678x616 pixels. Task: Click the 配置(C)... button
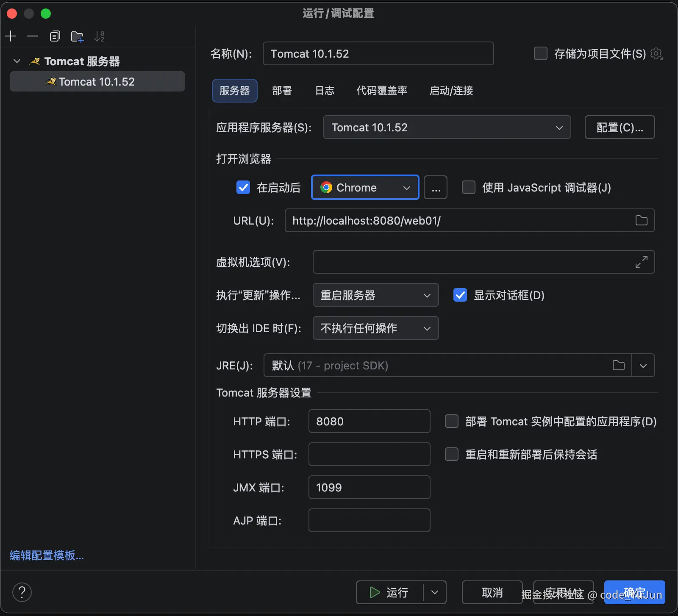pos(620,127)
